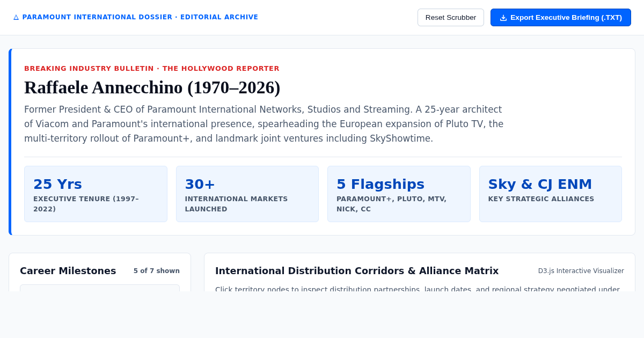Click the 'Key Strategic Alliances' caption
This screenshot has width=644, height=338.
[541, 199]
